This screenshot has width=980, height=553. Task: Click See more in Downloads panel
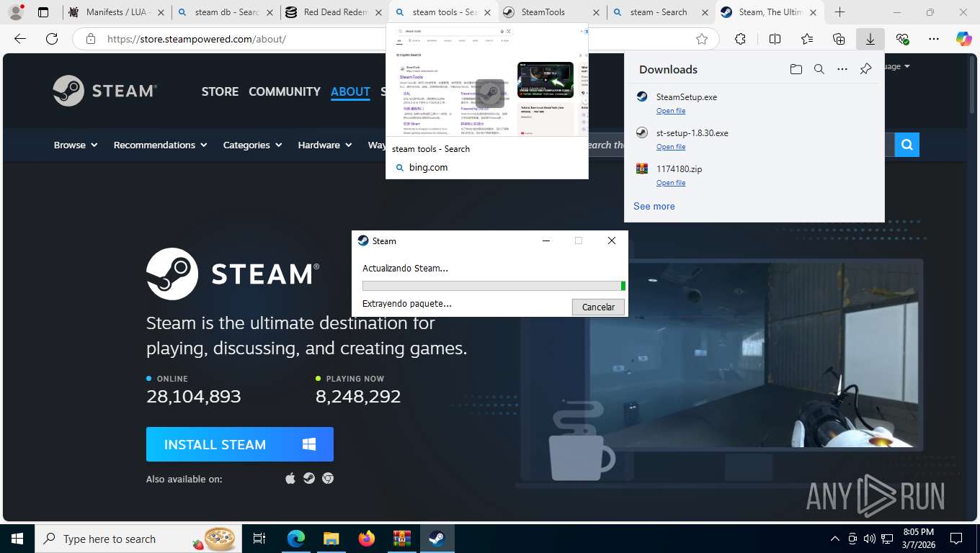point(654,206)
